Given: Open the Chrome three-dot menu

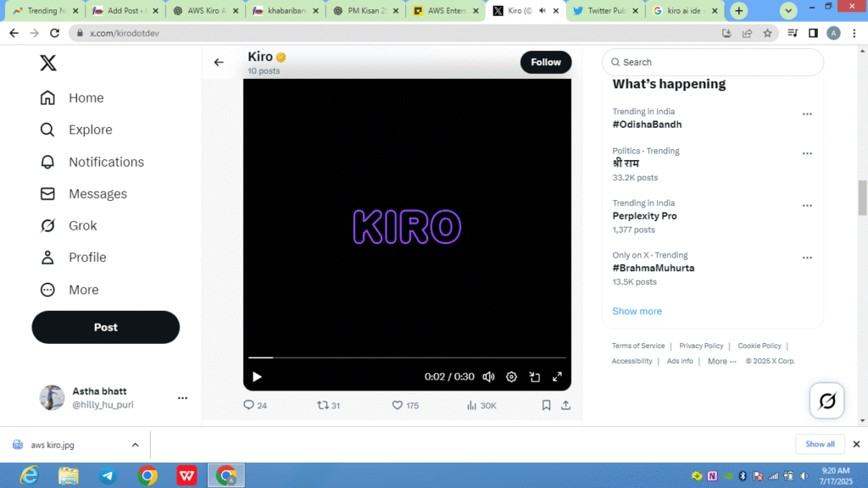Looking at the screenshot, I should pos(854,33).
